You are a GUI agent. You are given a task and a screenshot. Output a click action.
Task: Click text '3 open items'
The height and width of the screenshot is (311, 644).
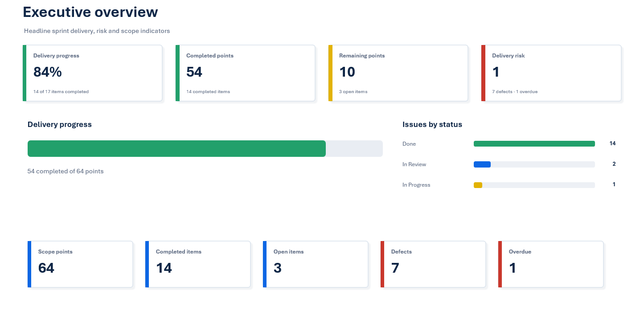coord(353,92)
